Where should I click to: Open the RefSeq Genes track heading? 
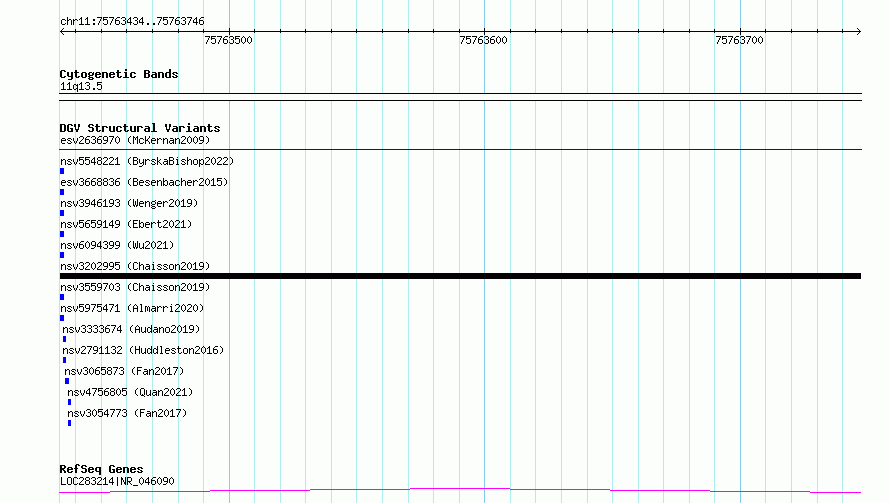[x=101, y=469]
